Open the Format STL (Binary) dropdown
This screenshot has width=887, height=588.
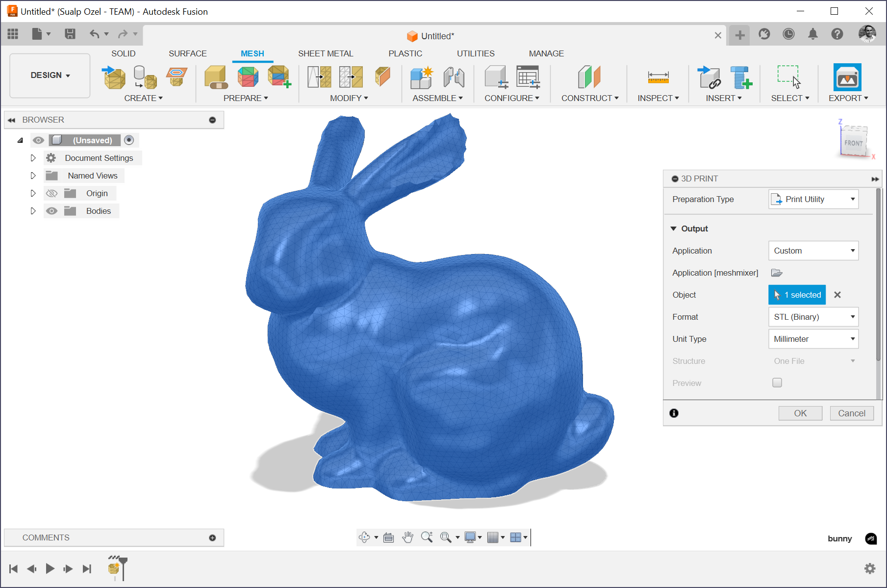813,317
